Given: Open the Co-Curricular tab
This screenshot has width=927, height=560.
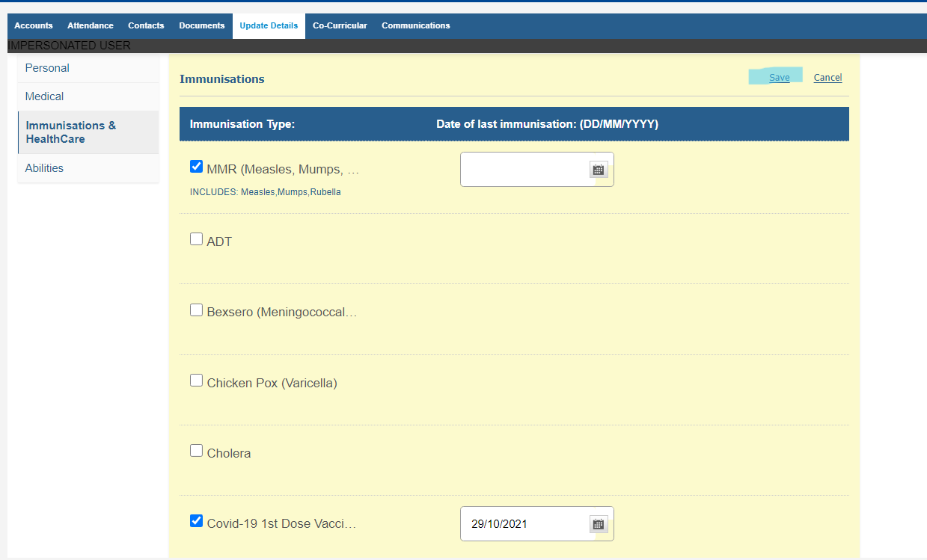Looking at the screenshot, I should (340, 25).
